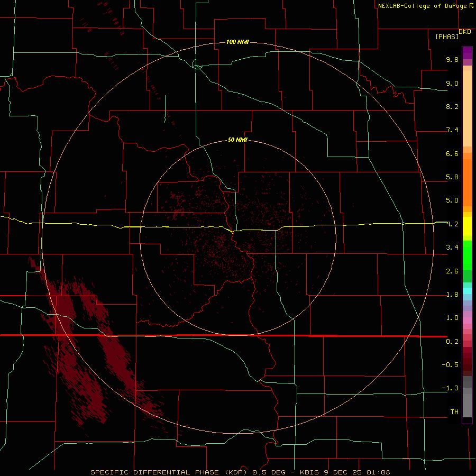The height and width of the screenshot is (476, 476).
Task: Click the -1.3 scale value
Action: [x=450, y=388]
